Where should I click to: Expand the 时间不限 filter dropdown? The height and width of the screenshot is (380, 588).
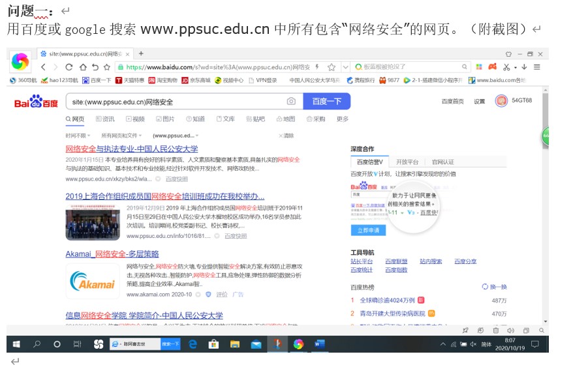tap(78, 136)
